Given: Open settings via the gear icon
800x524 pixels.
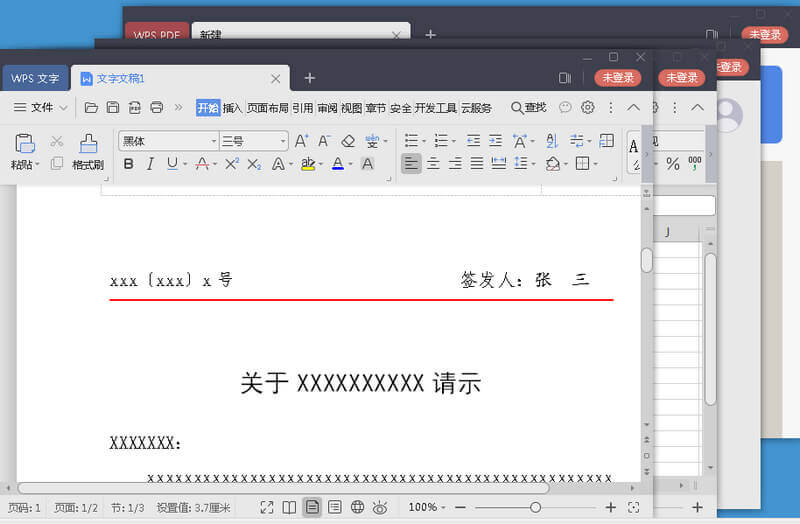Looking at the screenshot, I should [588, 108].
